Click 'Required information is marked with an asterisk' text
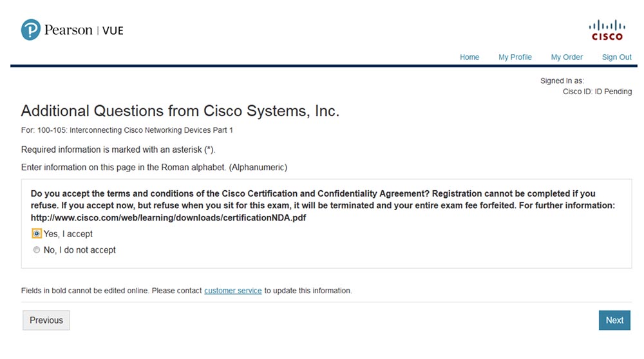This screenshot has height=359, width=644. (x=118, y=150)
